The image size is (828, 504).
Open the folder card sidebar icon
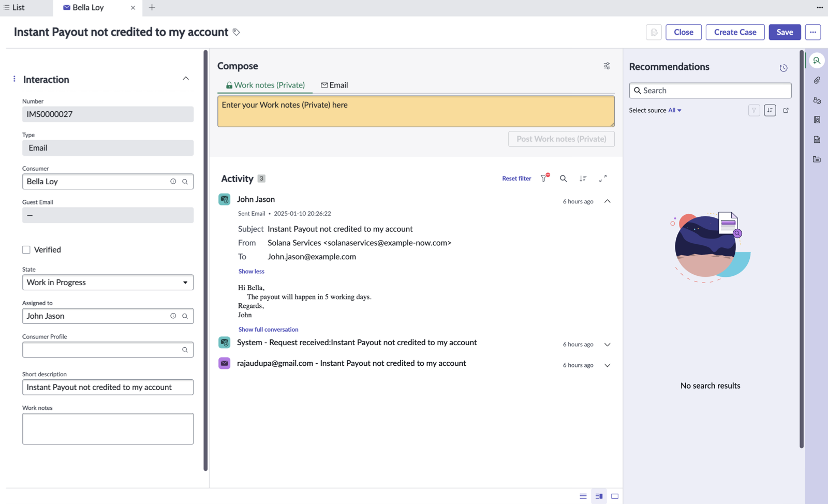817,159
